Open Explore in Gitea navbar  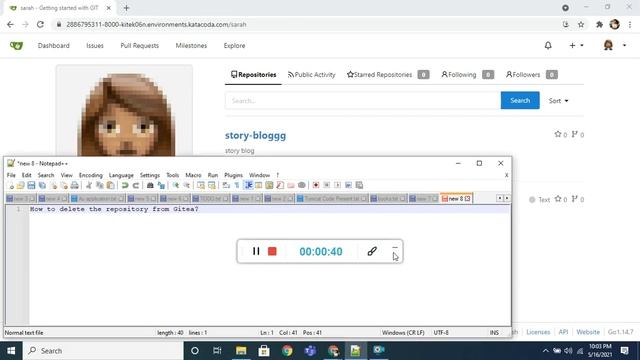pyautogui.click(x=234, y=45)
